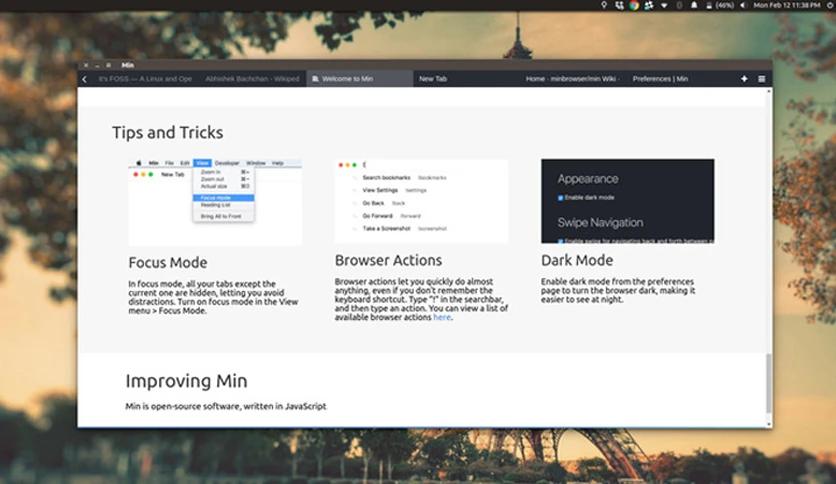836x484 pixels.
Task: Click scrollbar down arrow in Min window
Action: coord(768,424)
